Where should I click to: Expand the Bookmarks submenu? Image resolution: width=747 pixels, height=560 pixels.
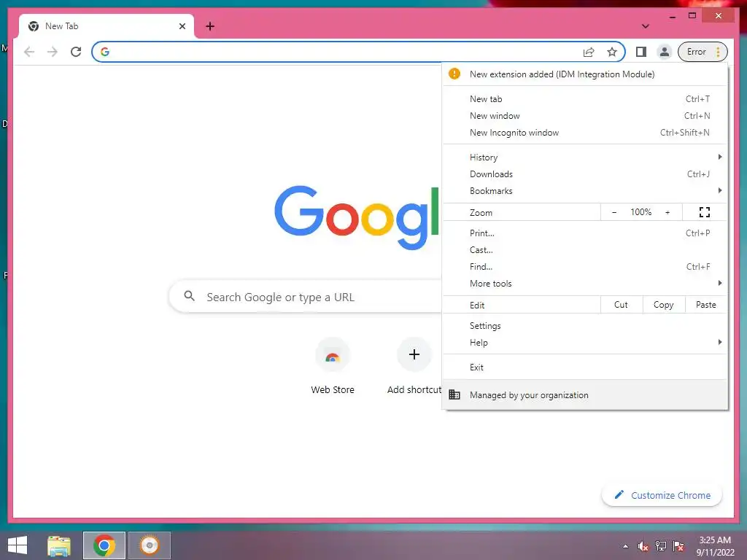[585, 191]
